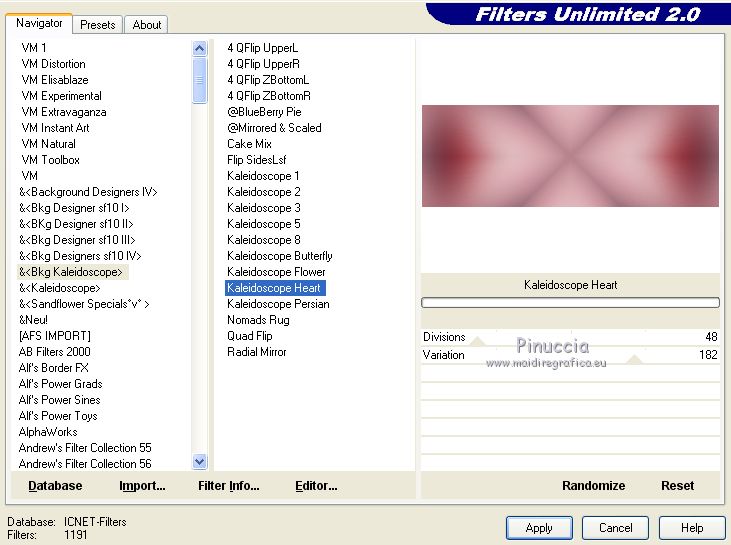Screen dimensions: 731x545
Task: Select VM Experimental category
Action: coord(62,96)
